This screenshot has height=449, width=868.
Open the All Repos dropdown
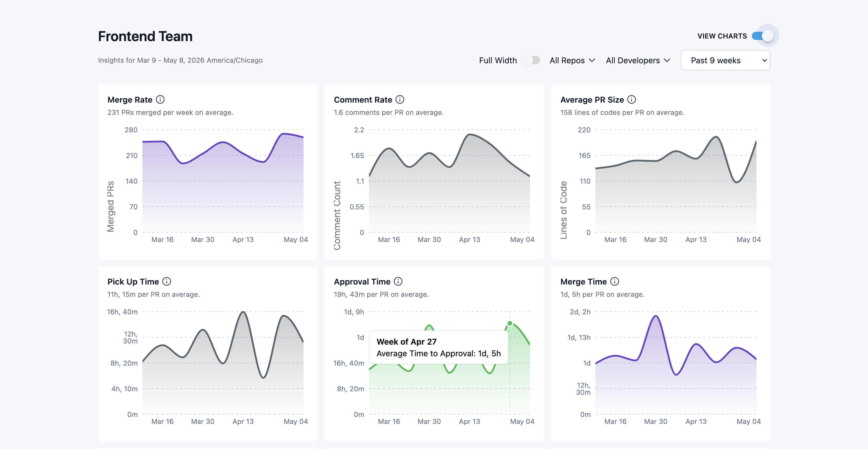(572, 61)
